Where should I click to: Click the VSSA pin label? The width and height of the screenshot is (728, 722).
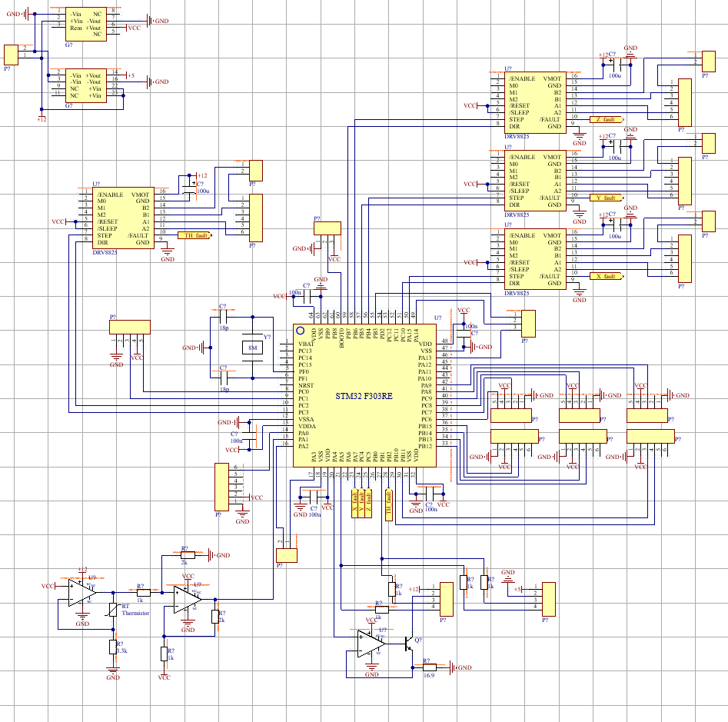[306, 419]
